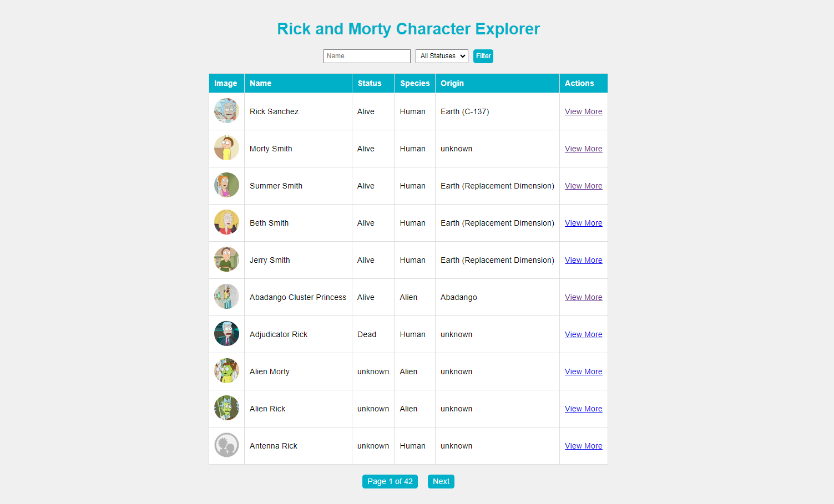
Task: Click the Page 1 of 42 indicator
Action: (x=390, y=481)
